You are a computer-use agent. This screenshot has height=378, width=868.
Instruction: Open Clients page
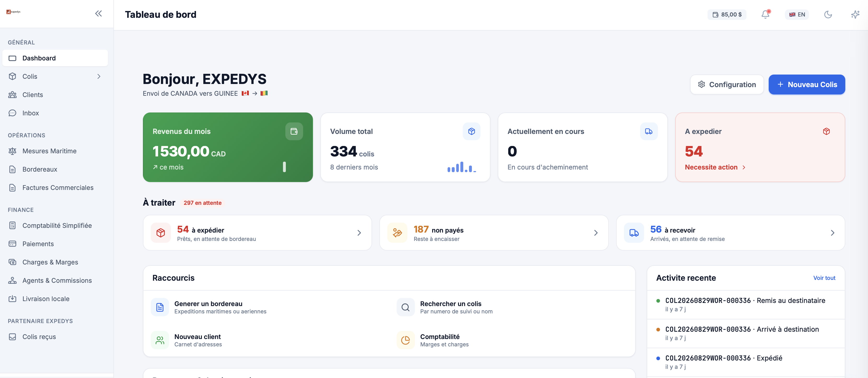[x=55, y=95]
